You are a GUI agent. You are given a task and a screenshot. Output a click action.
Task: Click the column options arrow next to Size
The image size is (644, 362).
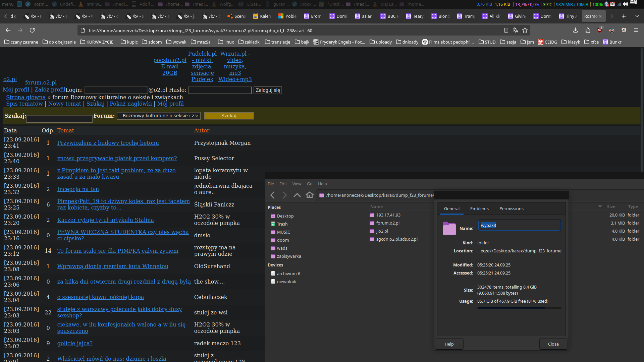click(600, 206)
